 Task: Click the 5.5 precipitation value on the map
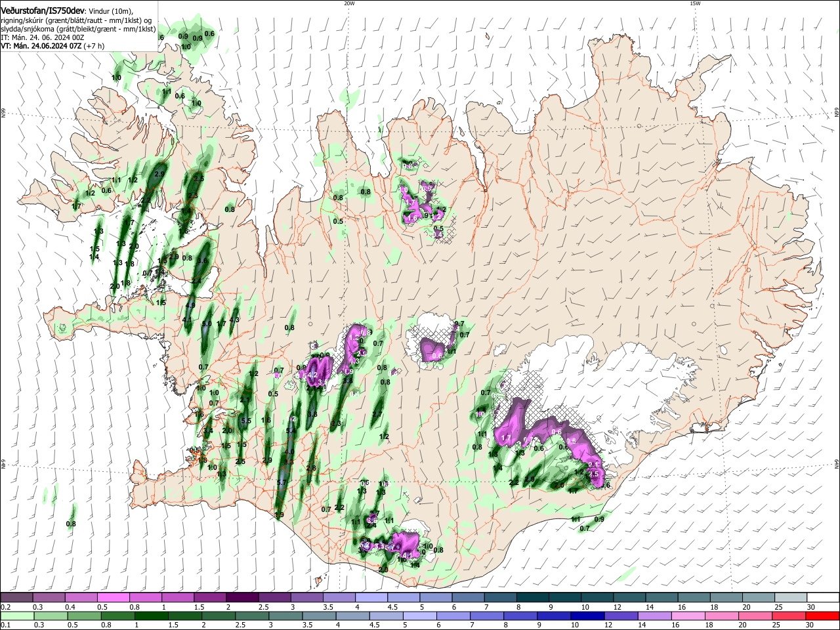point(246,421)
